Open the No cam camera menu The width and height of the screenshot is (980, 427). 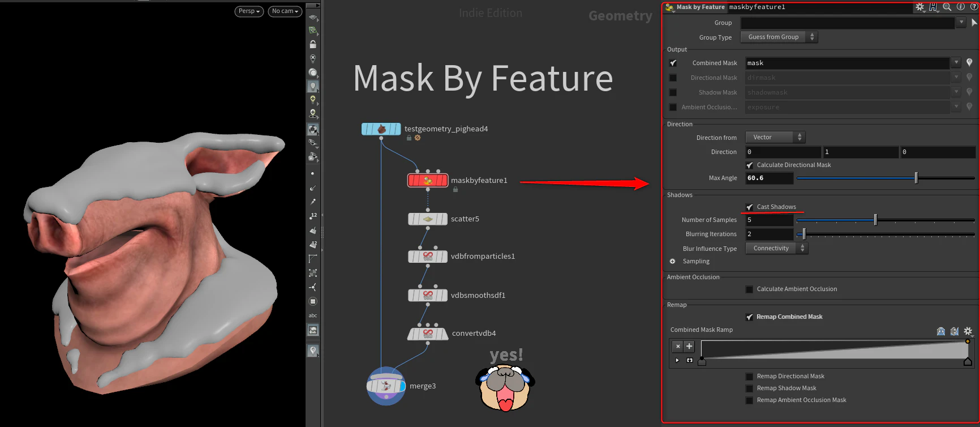coord(285,11)
